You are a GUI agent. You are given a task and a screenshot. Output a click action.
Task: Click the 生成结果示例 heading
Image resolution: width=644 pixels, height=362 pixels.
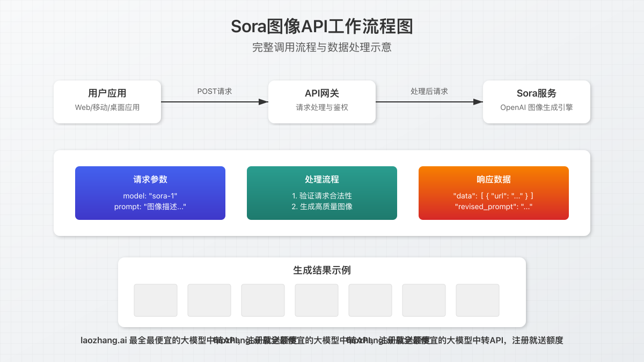pyautogui.click(x=322, y=270)
